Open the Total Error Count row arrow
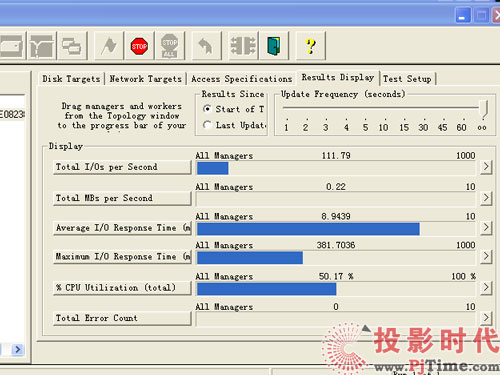Viewport: 500px width, 375px height. pyautogui.click(x=486, y=318)
